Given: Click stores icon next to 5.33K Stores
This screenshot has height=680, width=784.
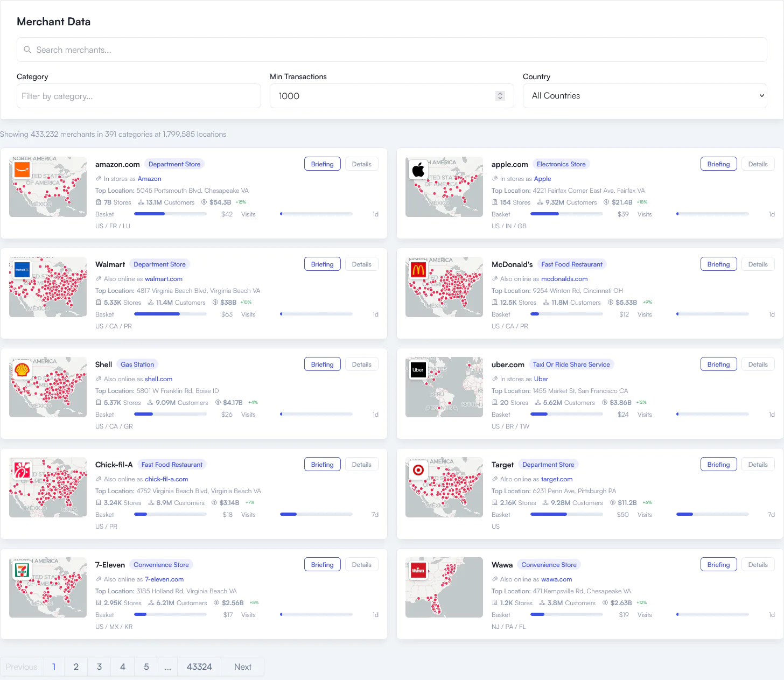Looking at the screenshot, I should click(99, 303).
